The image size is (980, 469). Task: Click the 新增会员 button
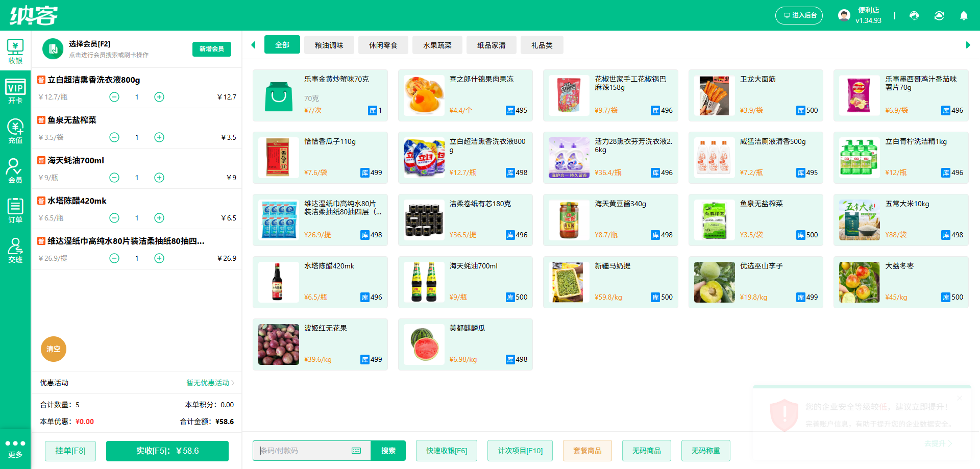click(212, 49)
